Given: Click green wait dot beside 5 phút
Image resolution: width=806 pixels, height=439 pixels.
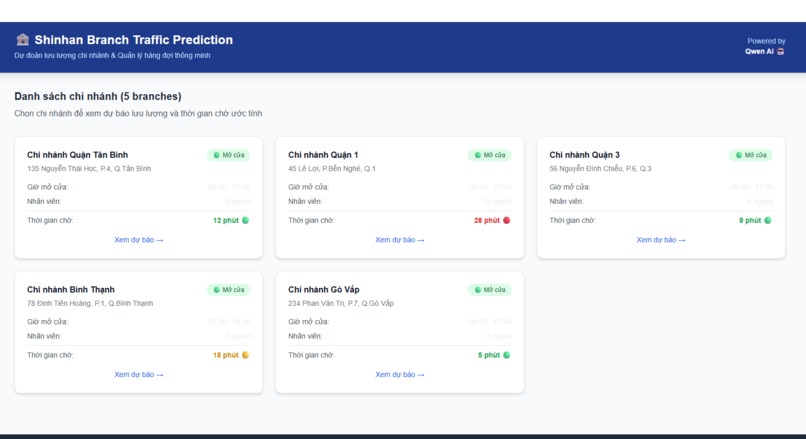Looking at the screenshot, I should (x=507, y=355).
